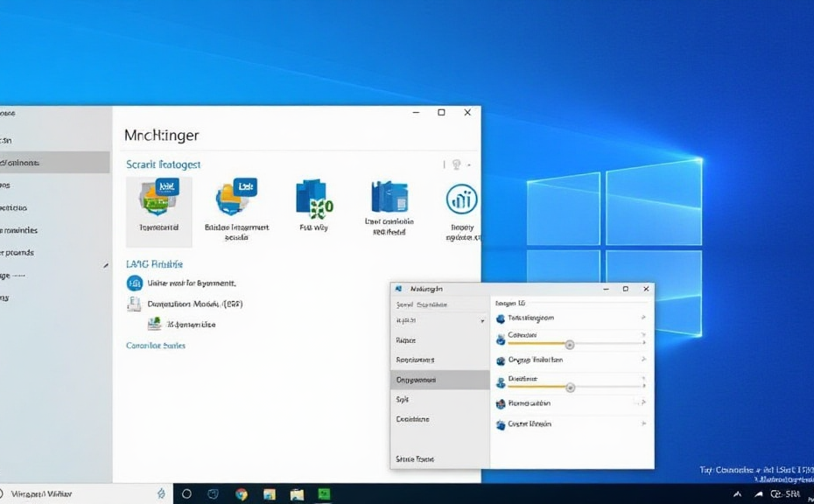The height and width of the screenshot is (504, 814).
Task: Open Google Chrome from the taskbar
Action: tap(241, 493)
